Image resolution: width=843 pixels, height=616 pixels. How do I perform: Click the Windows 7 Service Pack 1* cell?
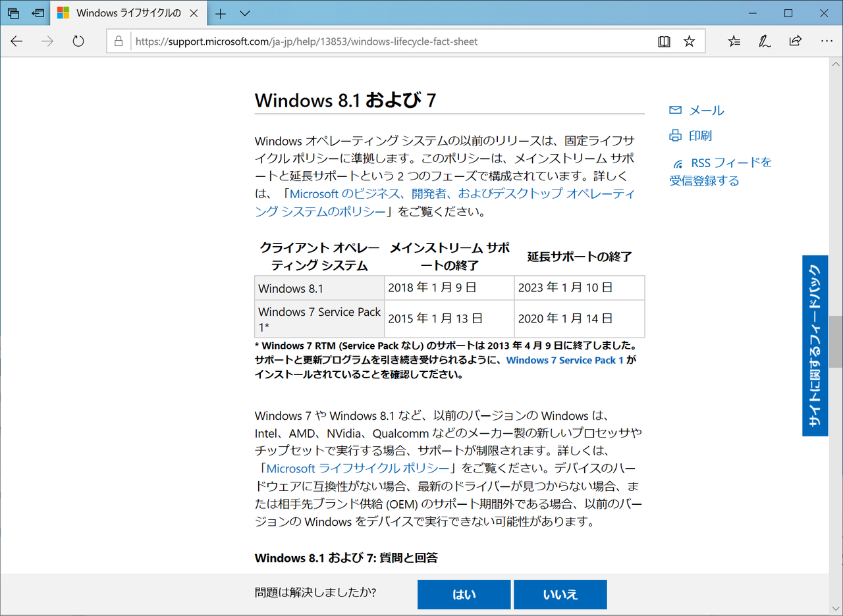(x=319, y=319)
